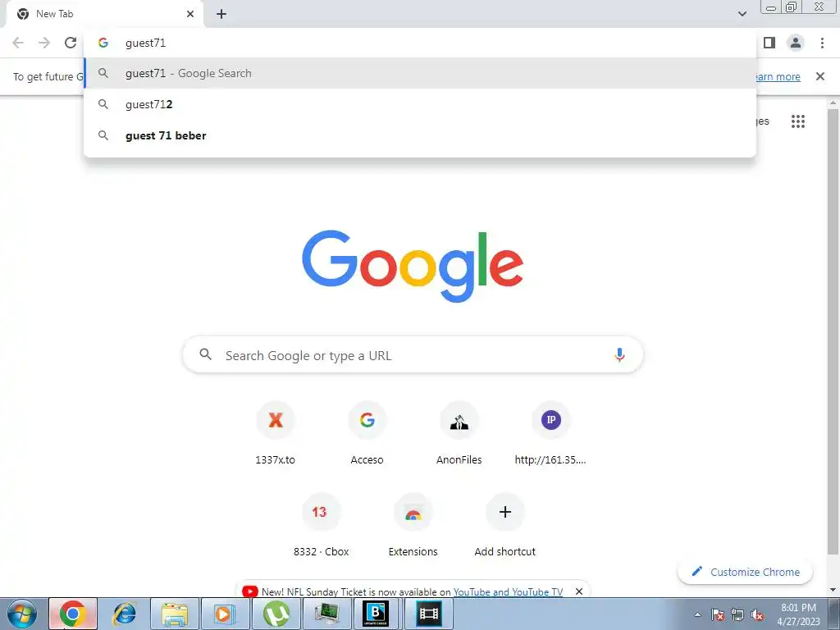Choose the guest 71 beber suggestion

click(x=420, y=135)
